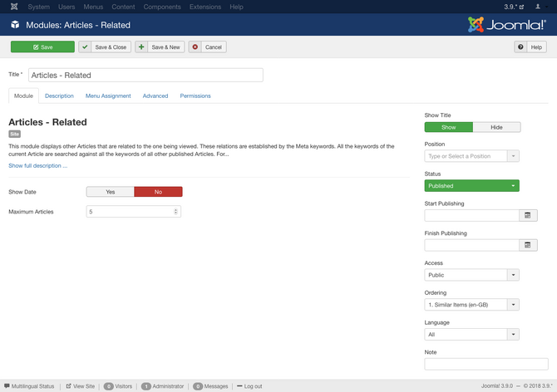
Task: Adjust Maximum Articles stepper arrows
Action: 175,212
